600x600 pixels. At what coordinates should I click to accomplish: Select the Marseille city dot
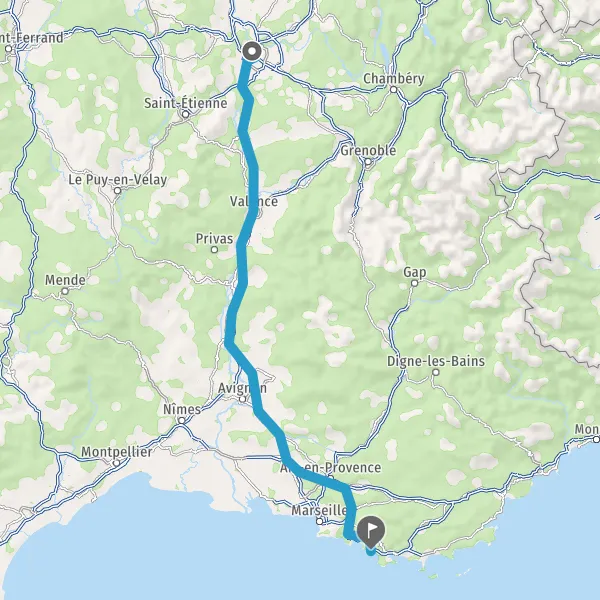(x=320, y=521)
